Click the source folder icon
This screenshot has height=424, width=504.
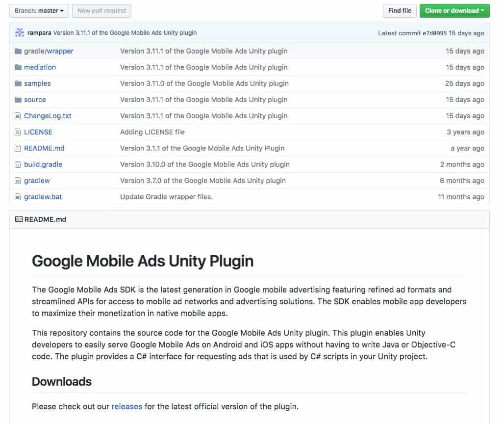(18, 100)
